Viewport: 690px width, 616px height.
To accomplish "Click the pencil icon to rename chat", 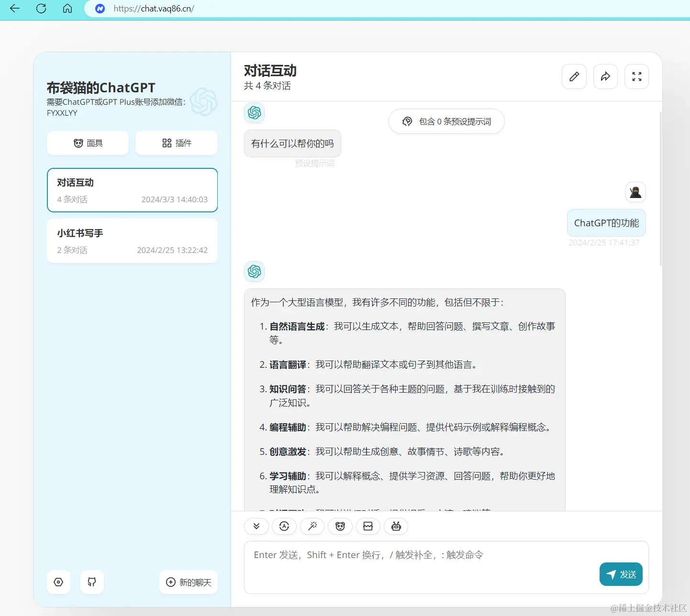I will tap(574, 77).
